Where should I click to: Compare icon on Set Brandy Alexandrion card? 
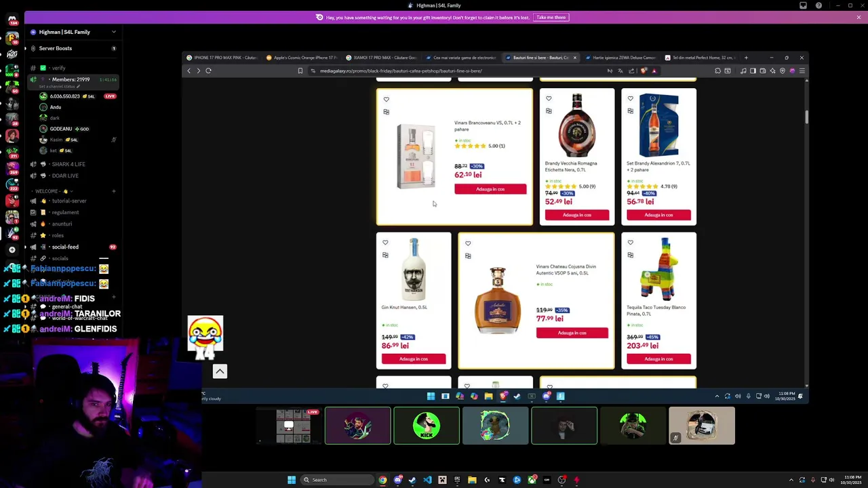pos(631,111)
